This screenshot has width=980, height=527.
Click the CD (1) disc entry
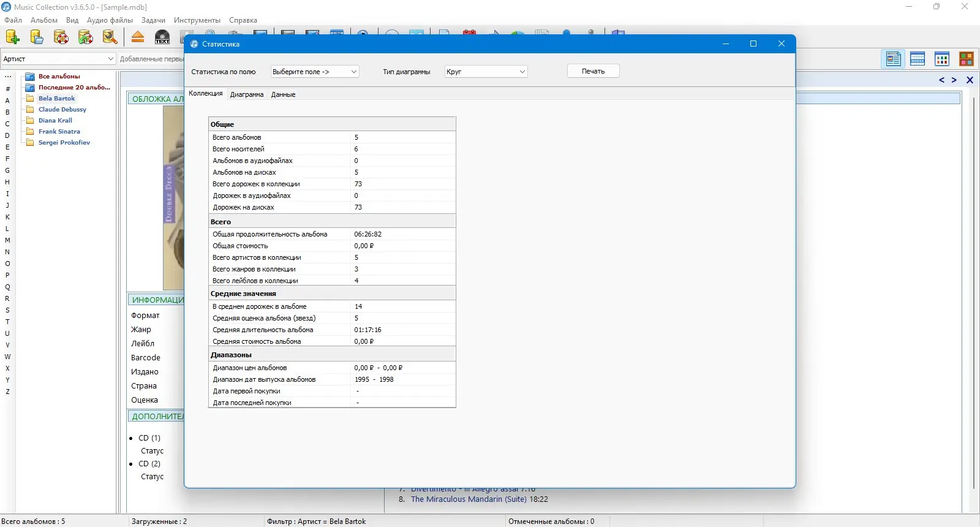(149, 438)
